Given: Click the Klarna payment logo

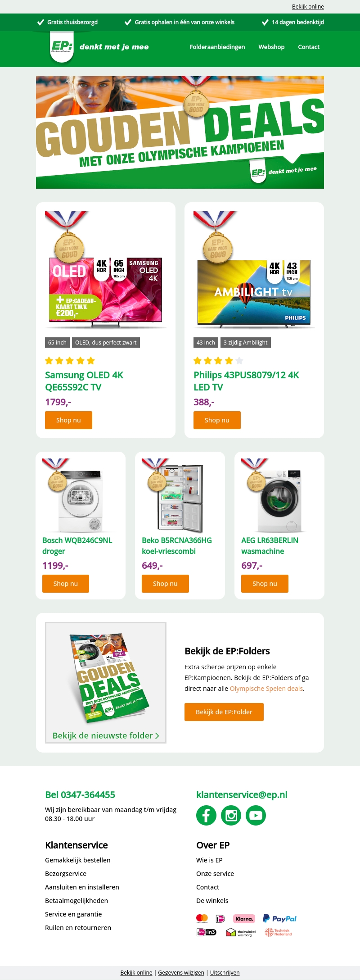Looking at the screenshot, I should click(244, 918).
